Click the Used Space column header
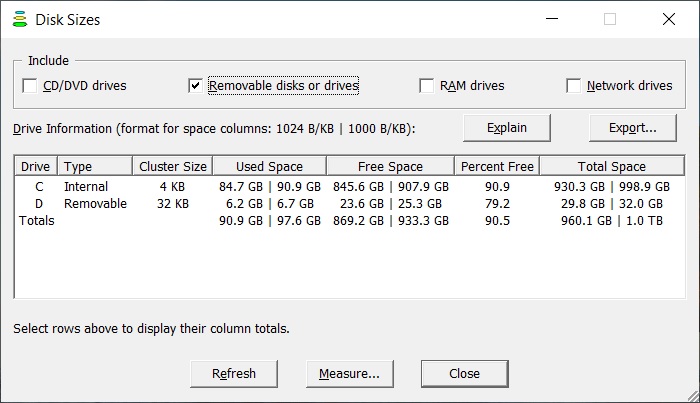700x403 pixels. click(x=270, y=166)
